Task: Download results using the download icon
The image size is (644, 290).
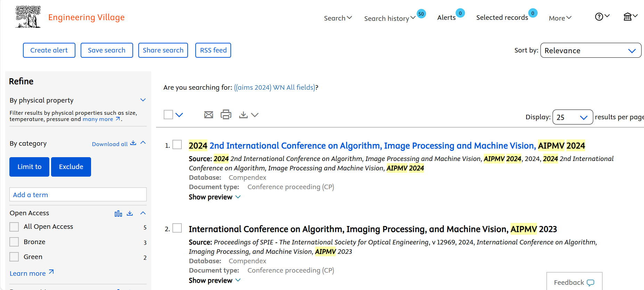Action: click(243, 115)
